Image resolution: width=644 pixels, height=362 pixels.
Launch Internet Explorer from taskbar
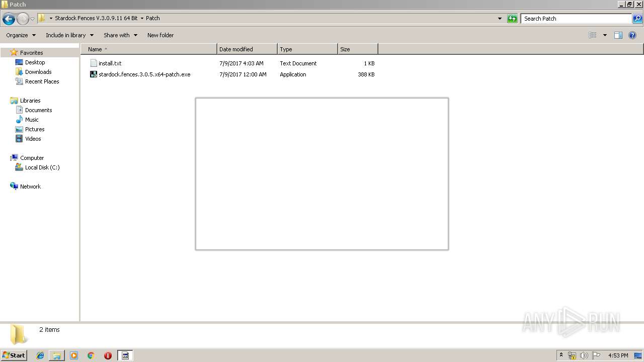[x=40, y=355]
